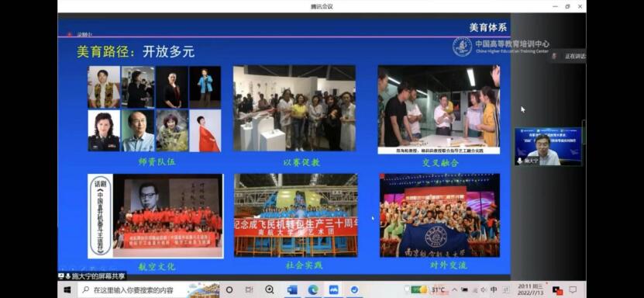
Task: Click the 正在讲话 speaking indicator
Action: coord(568,57)
